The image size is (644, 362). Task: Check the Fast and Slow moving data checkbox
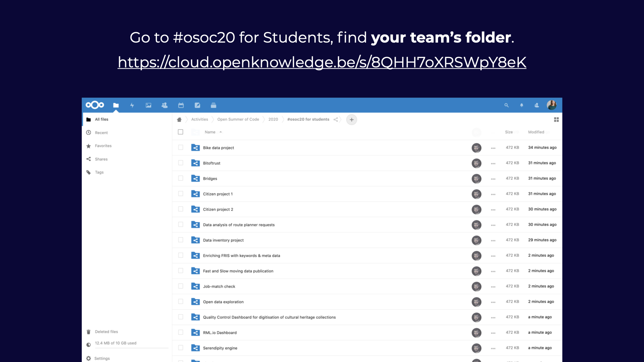(180, 271)
